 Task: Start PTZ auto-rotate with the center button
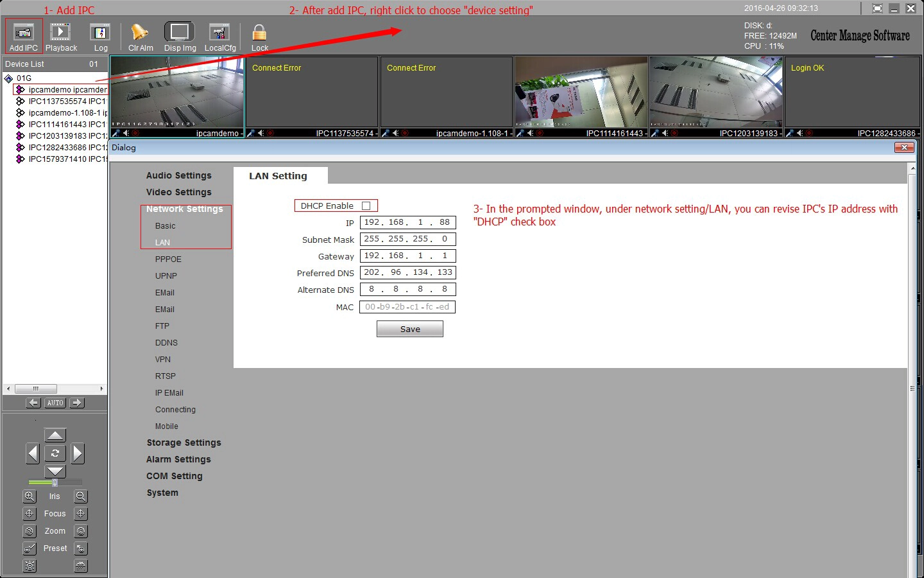[55, 453]
